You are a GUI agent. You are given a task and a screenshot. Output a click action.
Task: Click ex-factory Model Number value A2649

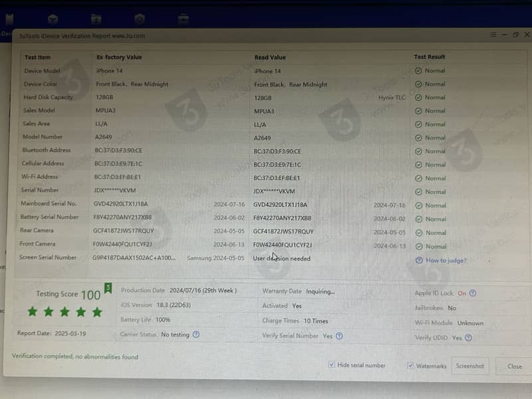tap(104, 137)
